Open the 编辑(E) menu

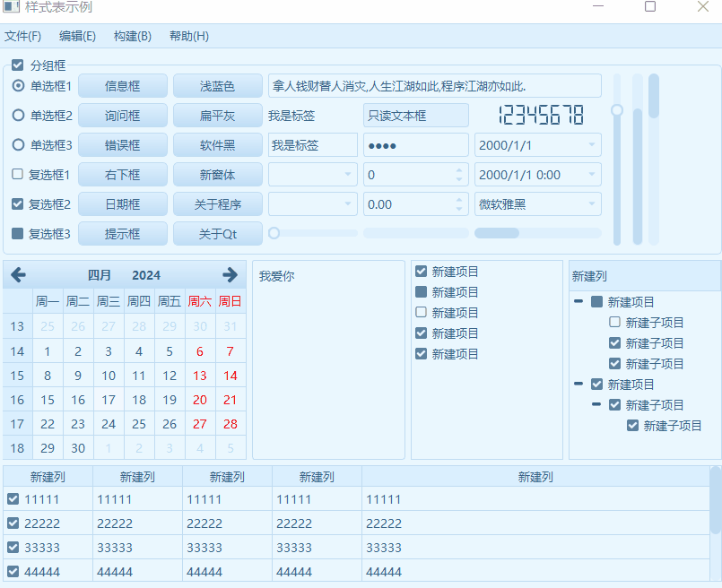tap(77, 36)
